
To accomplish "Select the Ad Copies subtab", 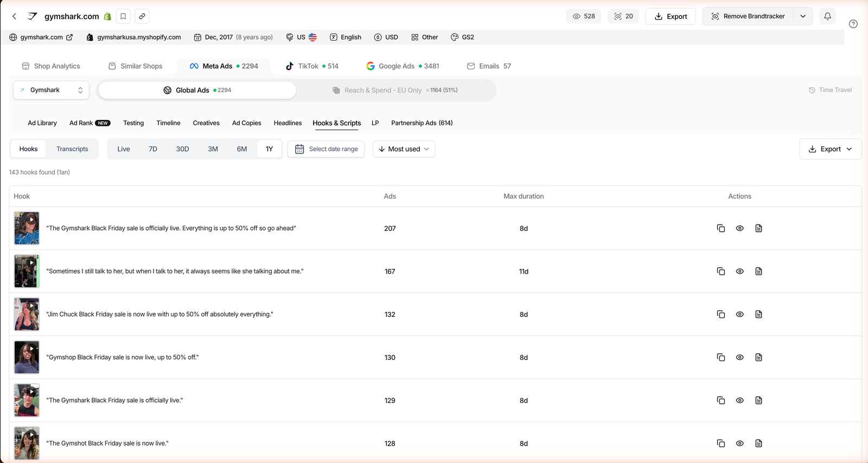I will click(x=247, y=123).
